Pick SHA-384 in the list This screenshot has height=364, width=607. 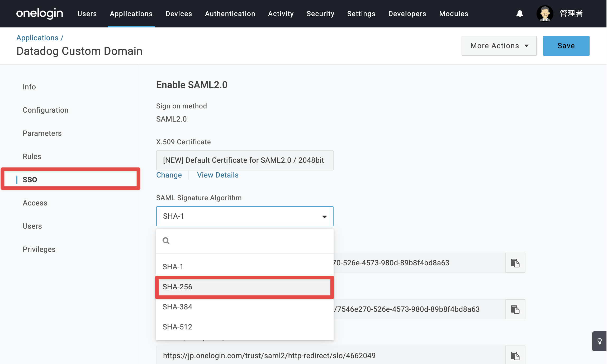pos(245,307)
